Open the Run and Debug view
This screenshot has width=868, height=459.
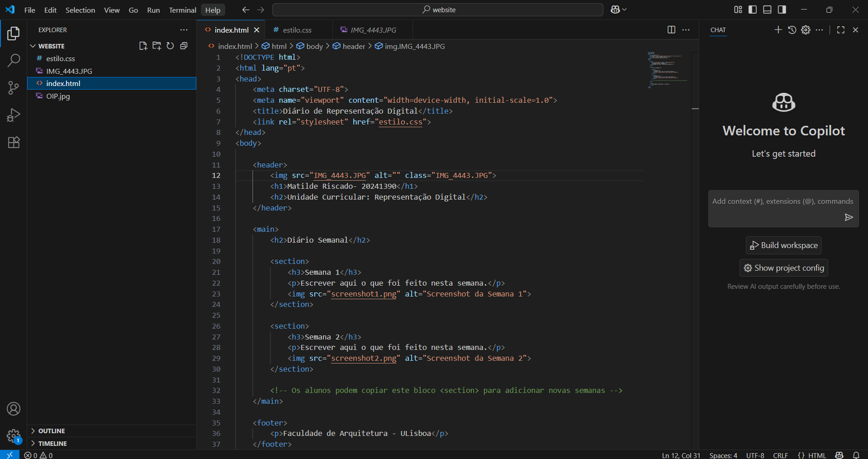pos(14,115)
